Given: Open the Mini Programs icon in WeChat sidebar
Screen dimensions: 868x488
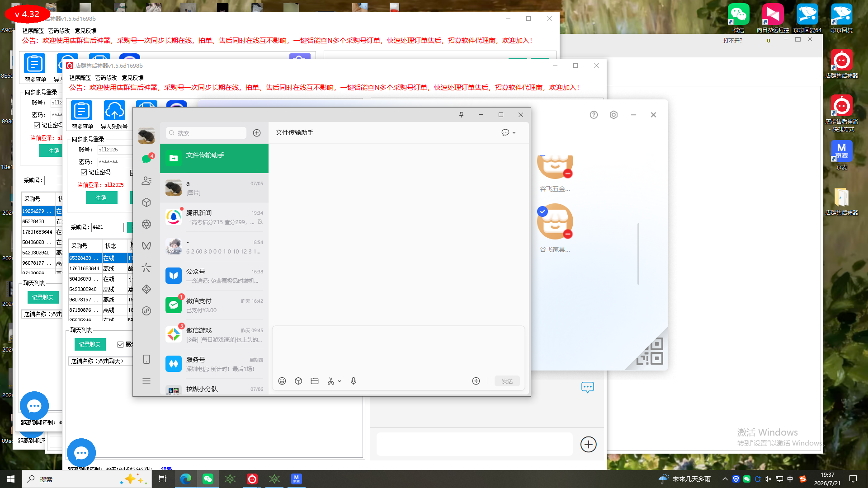Looking at the screenshot, I should pyautogui.click(x=146, y=311).
